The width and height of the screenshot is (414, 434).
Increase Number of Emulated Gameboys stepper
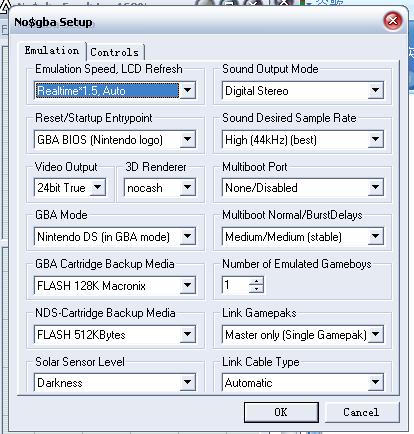[256, 281]
